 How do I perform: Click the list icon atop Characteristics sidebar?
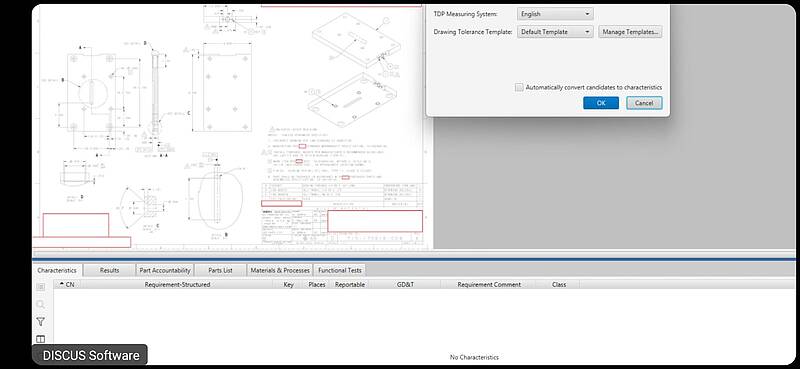pyautogui.click(x=41, y=287)
